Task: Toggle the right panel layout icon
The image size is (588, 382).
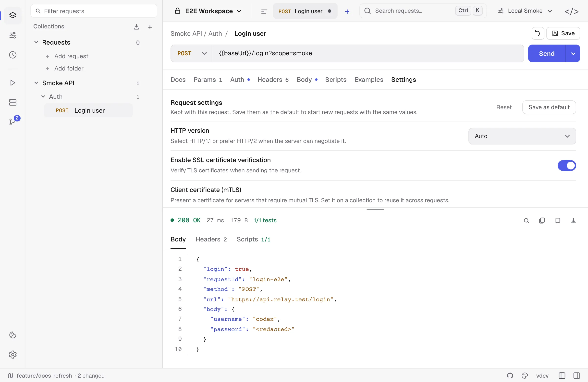Action: pos(577,376)
